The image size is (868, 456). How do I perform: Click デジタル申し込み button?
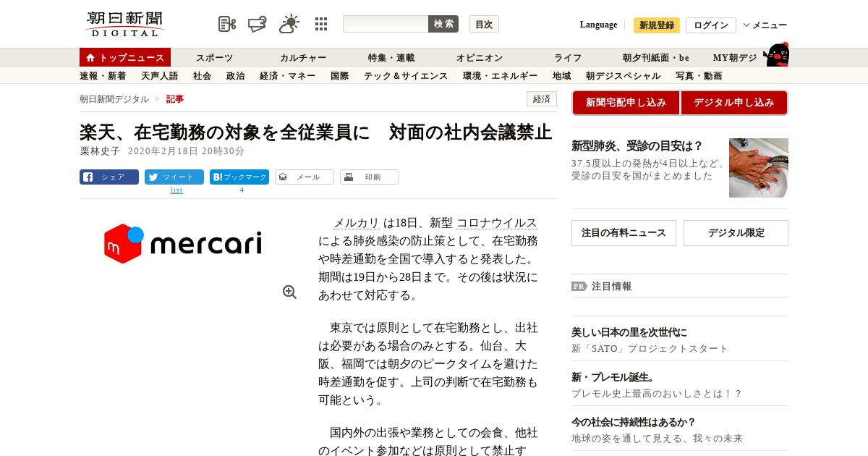(x=733, y=103)
